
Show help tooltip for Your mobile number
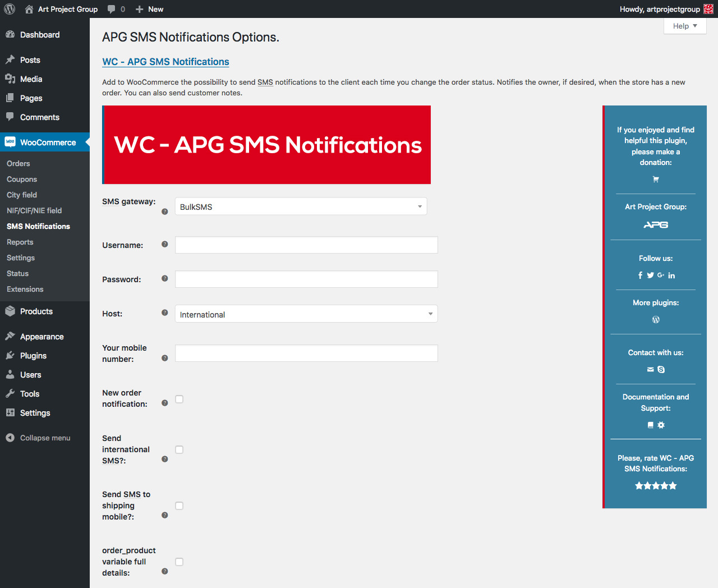tap(165, 358)
